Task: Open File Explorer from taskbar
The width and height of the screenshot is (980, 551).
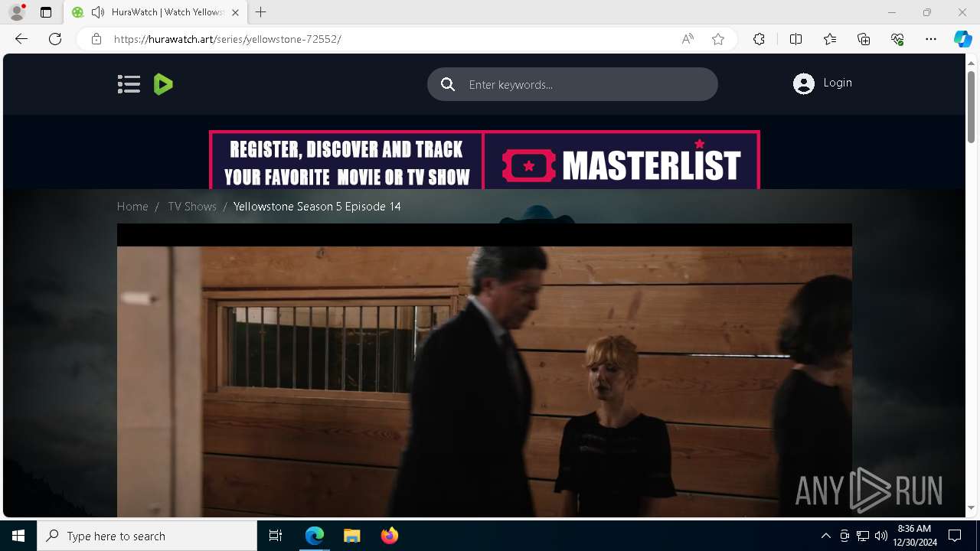Action: point(351,536)
